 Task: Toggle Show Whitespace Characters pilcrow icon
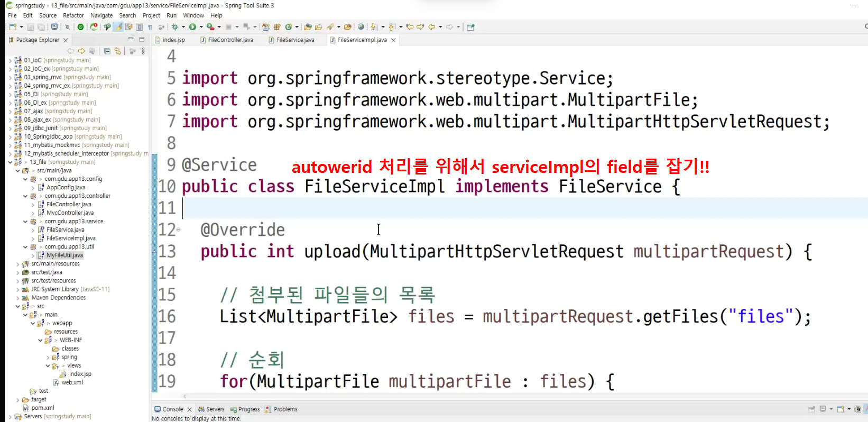coord(150,27)
